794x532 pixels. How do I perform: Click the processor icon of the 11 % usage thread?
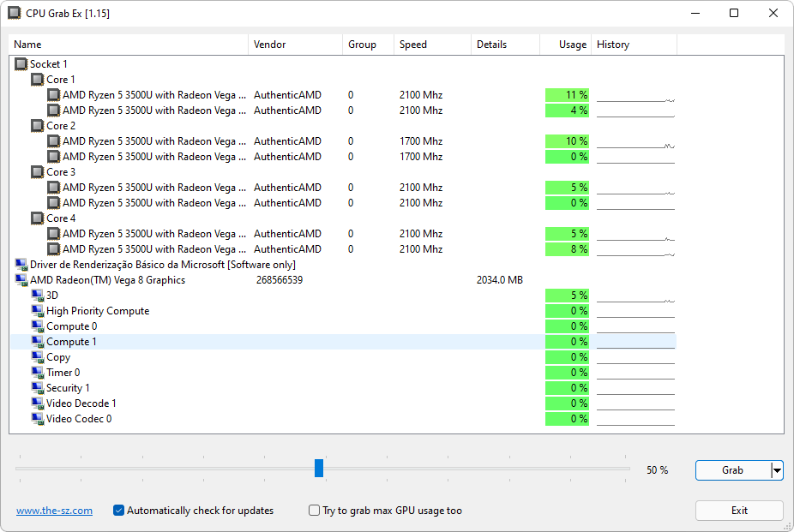tap(54, 95)
